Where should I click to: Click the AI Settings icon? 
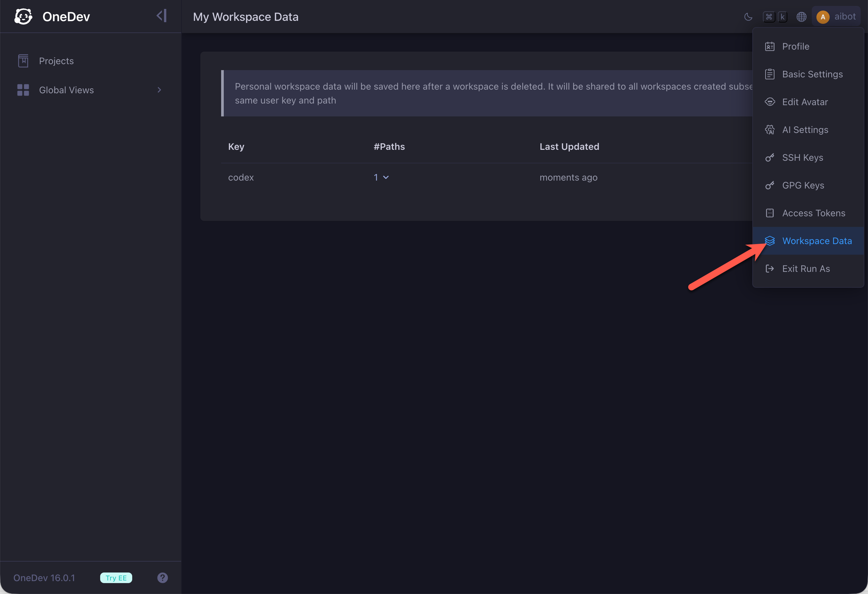click(770, 130)
